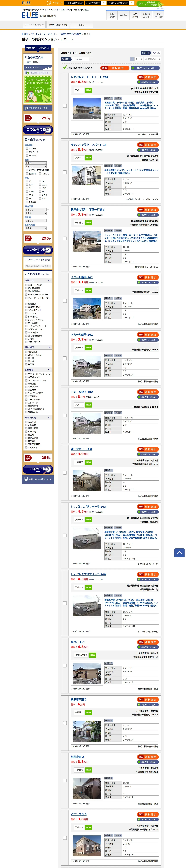The image size is (186, 868).
Task: Click 前回の履歴で探す in top bar
Action: 75,3
